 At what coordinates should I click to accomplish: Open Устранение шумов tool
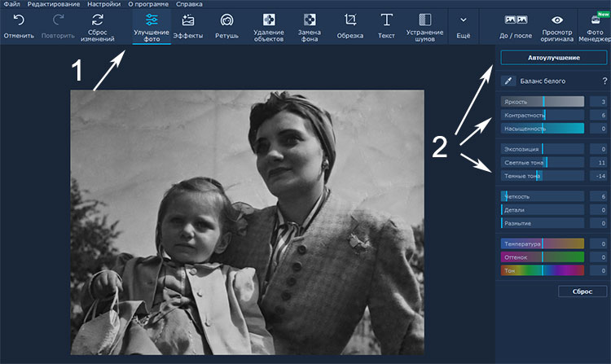coord(424,27)
